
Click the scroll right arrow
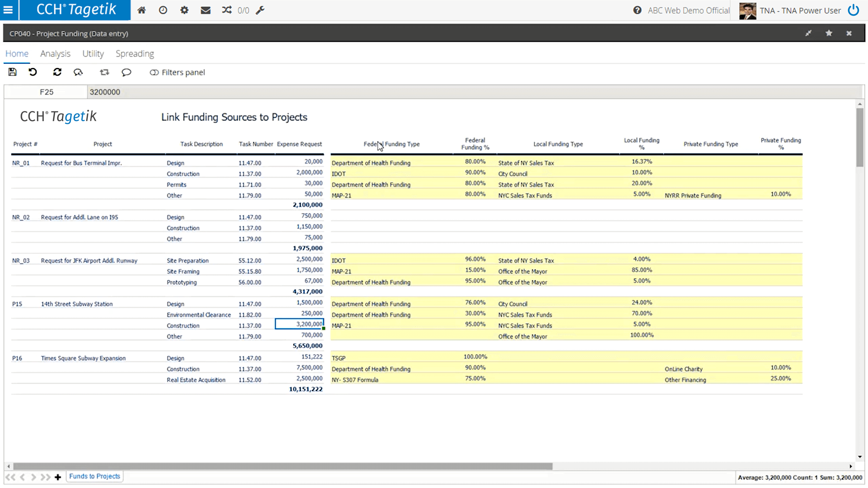[851, 466]
